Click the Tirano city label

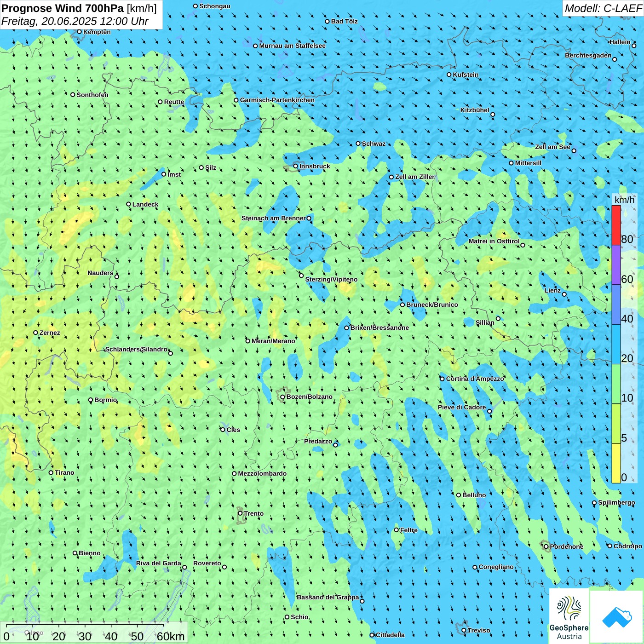click(64, 472)
